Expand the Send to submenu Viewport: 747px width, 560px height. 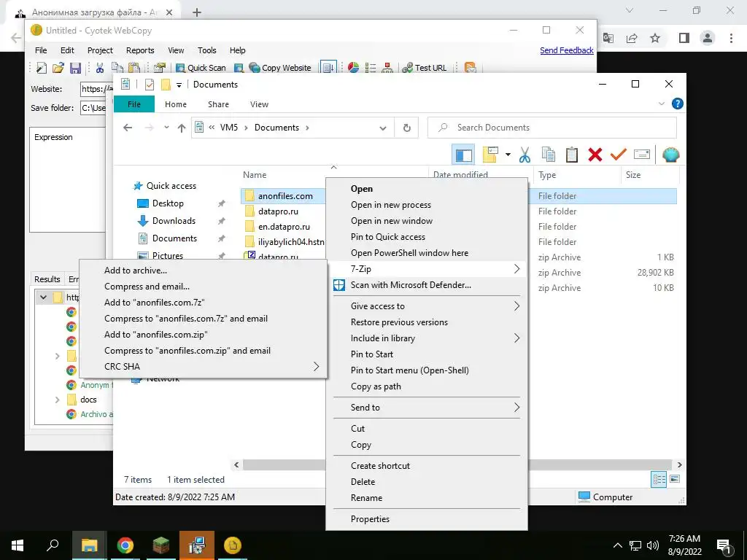(426, 407)
